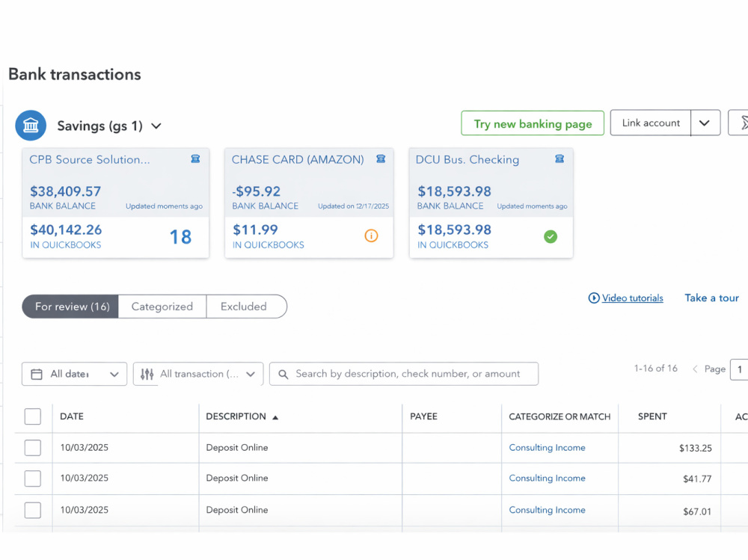Click the bank feed icon on DCU Bus. Checking card
Image resolution: width=748 pixels, height=560 pixels.
[560, 159]
